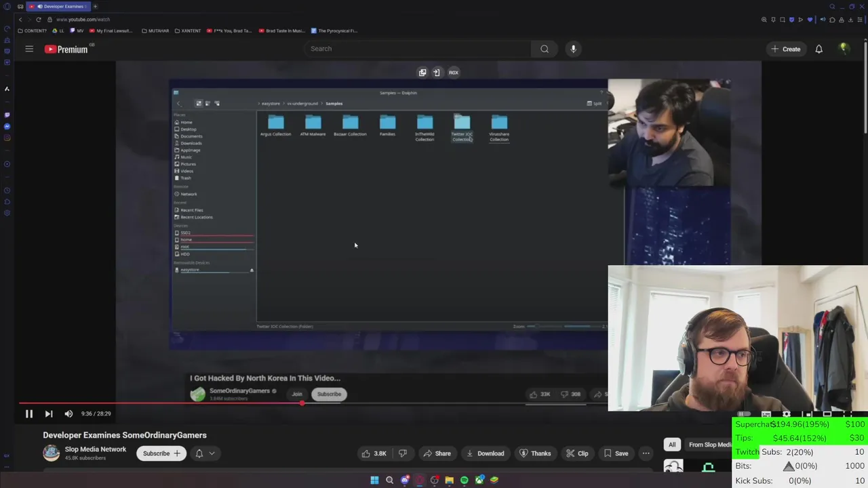This screenshot has height=488, width=868.
Task: Open Spotify from the taskbar
Action: (465, 480)
